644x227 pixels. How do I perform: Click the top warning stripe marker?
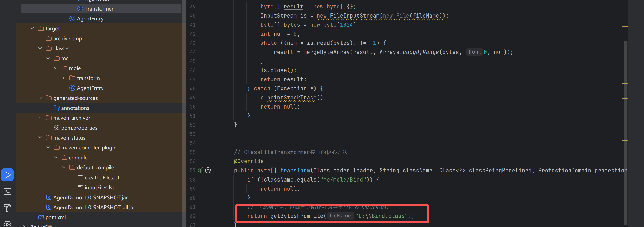[625, 26]
